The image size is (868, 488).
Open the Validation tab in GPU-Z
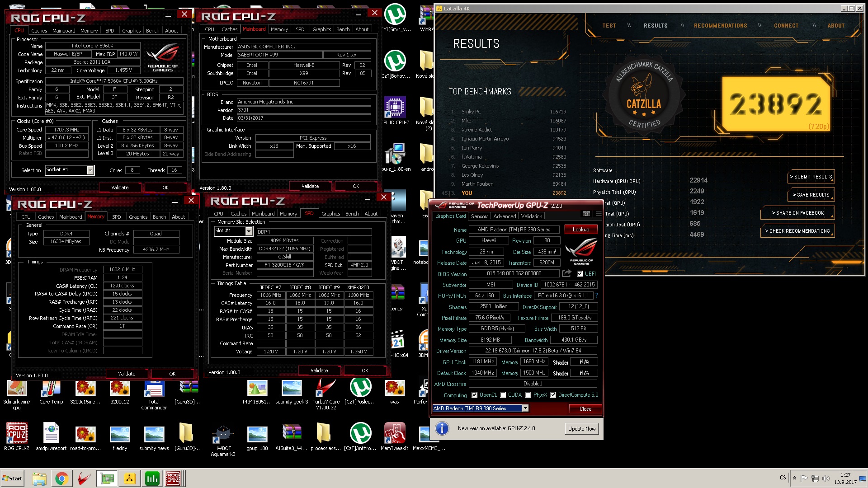pyautogui.click(x=532, y=216)
